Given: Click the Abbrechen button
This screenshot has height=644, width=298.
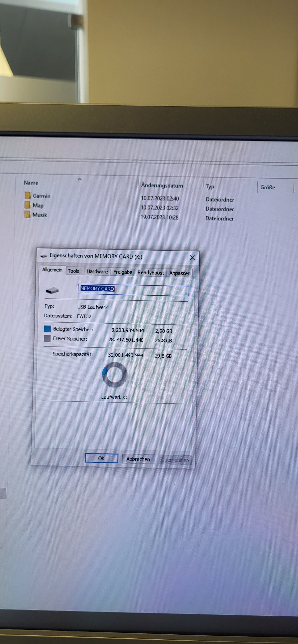Looking at the screenshot, I should click(138, 459).
